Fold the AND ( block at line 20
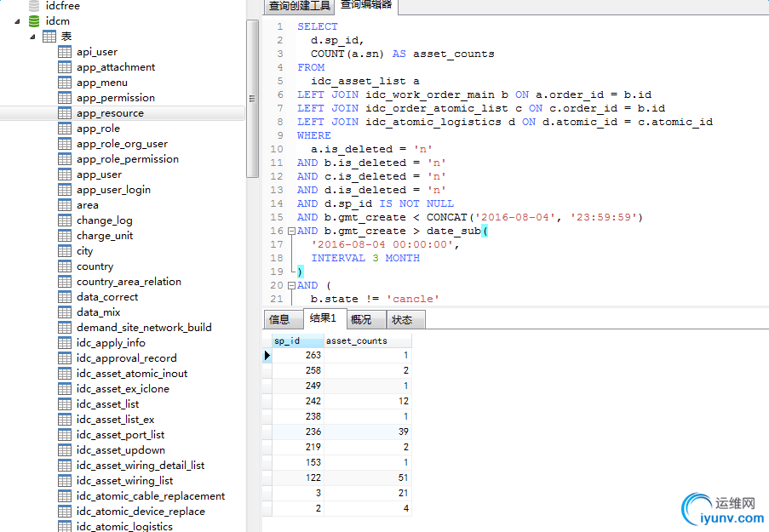 (291, 286)
